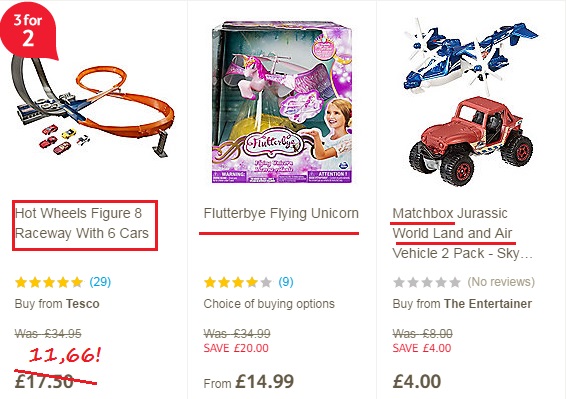Click the Buy from The Entertainer text
This screenshot has height=399, width=566.
point(462,304)
